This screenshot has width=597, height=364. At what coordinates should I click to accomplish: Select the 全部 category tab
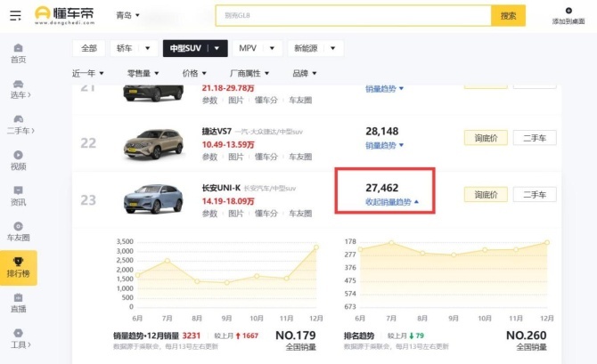click(x=89, y=48)
